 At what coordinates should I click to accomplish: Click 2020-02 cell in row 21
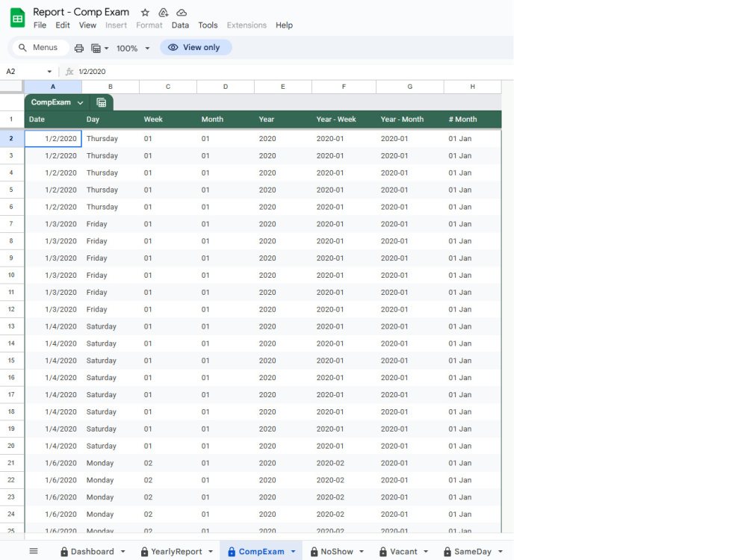point(344,463)
